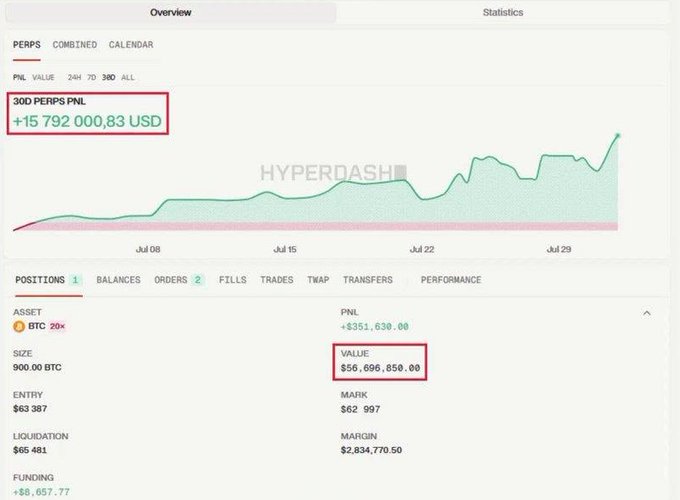Click the 30D PERPS PNL heading
The image size is (680, 500).
(49, 101)
